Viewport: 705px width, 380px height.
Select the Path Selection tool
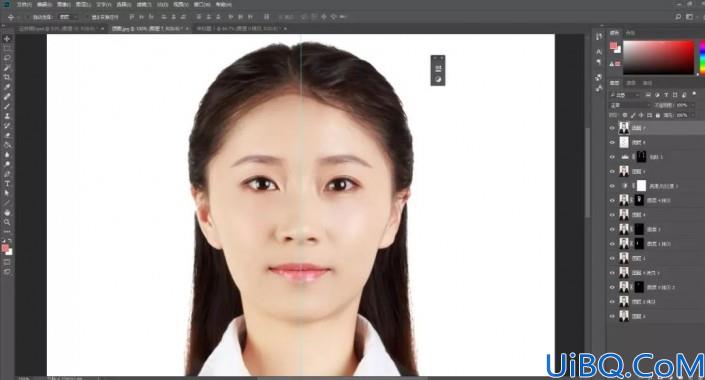tap(7, 193)
